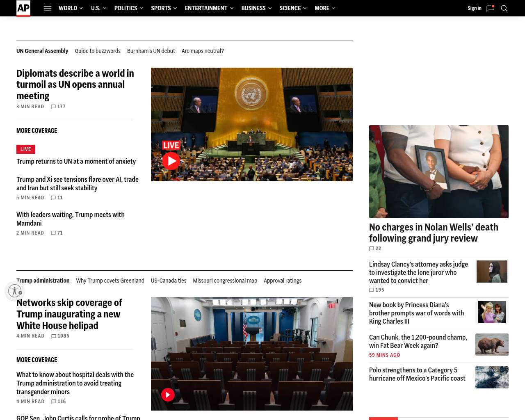
Task: Click the red LIVE badge
Action: coord(26,149)
